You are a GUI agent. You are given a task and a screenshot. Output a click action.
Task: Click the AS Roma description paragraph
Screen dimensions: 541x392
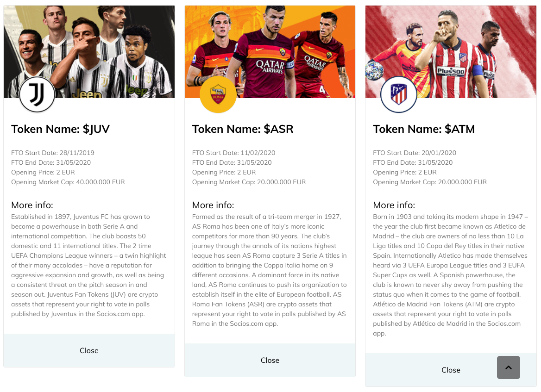270,270
